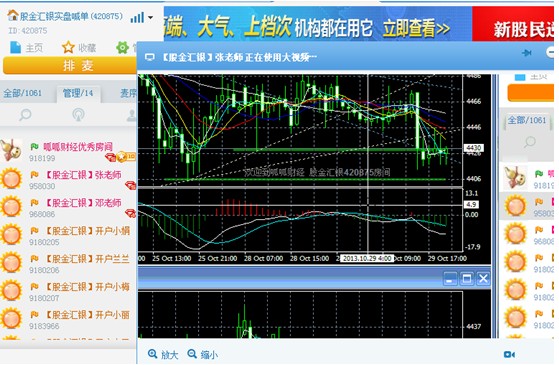559x365 pixels.
Task: Click the 收藏 star icon
Action: click(x=68, y=47)
